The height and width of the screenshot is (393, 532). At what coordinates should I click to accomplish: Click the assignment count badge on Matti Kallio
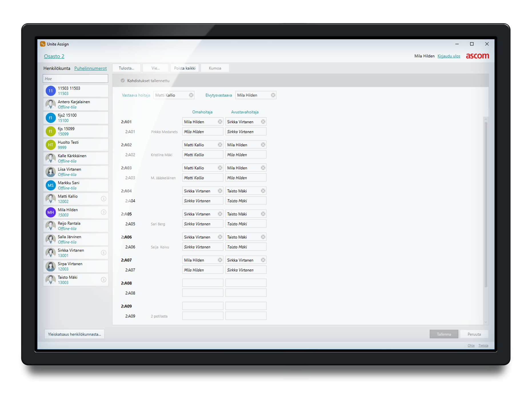coord(104,199)
